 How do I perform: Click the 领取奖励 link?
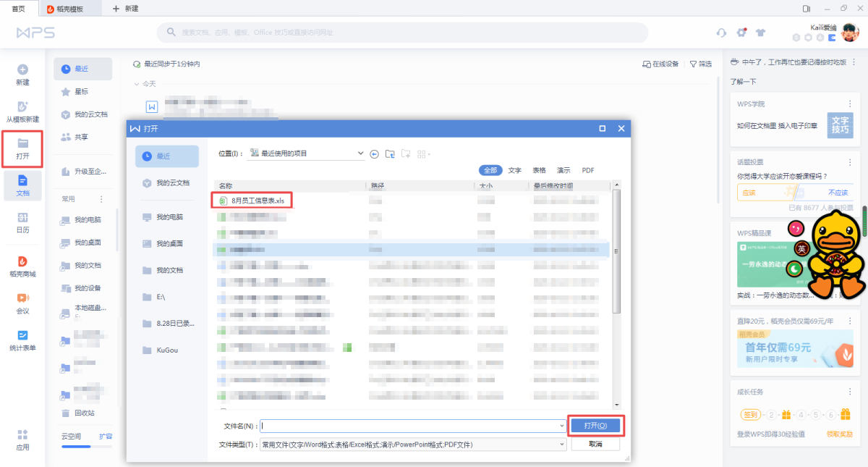840,434
